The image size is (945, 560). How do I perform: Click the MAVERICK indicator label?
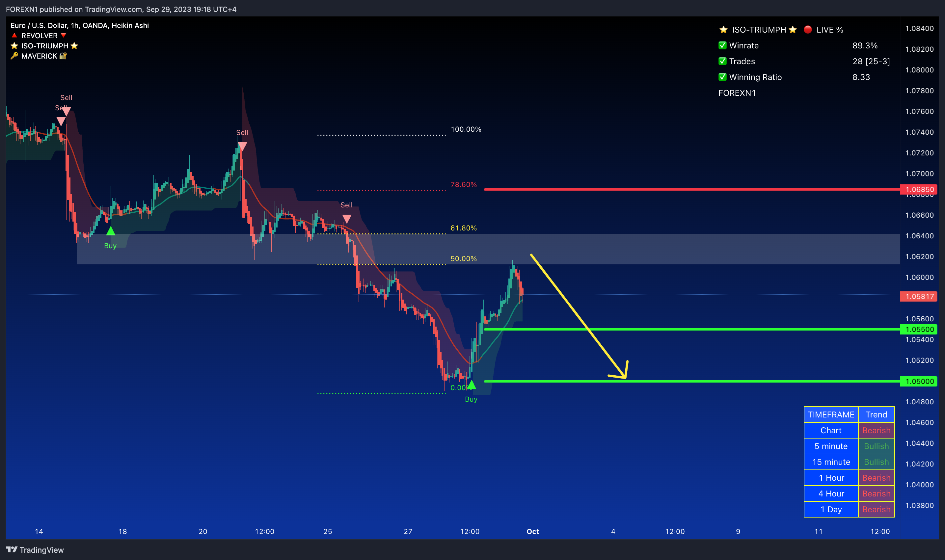[x=39, y=56]
